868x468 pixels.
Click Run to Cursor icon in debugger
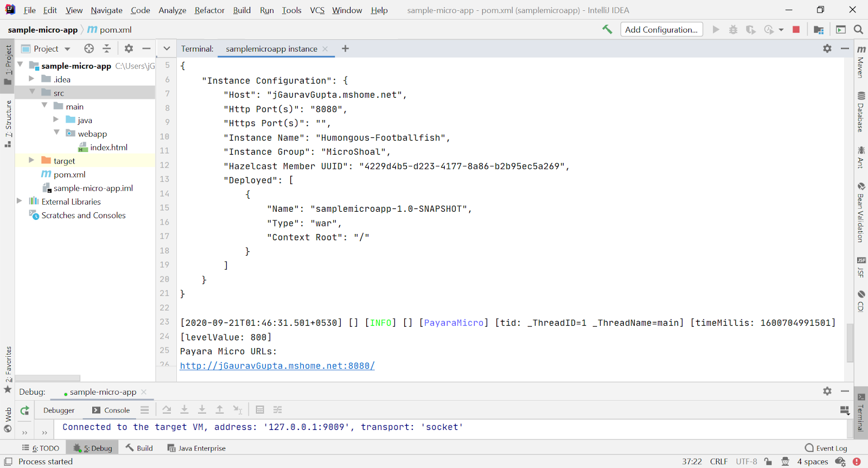click(238, 410)
